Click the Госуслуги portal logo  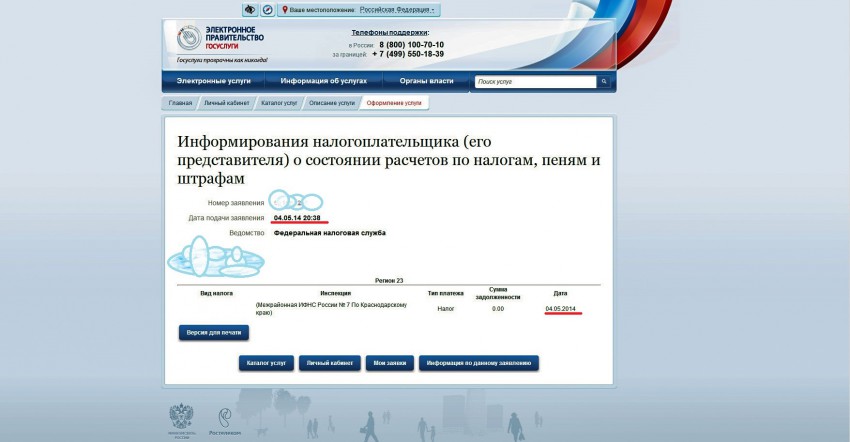coord(216,41)
